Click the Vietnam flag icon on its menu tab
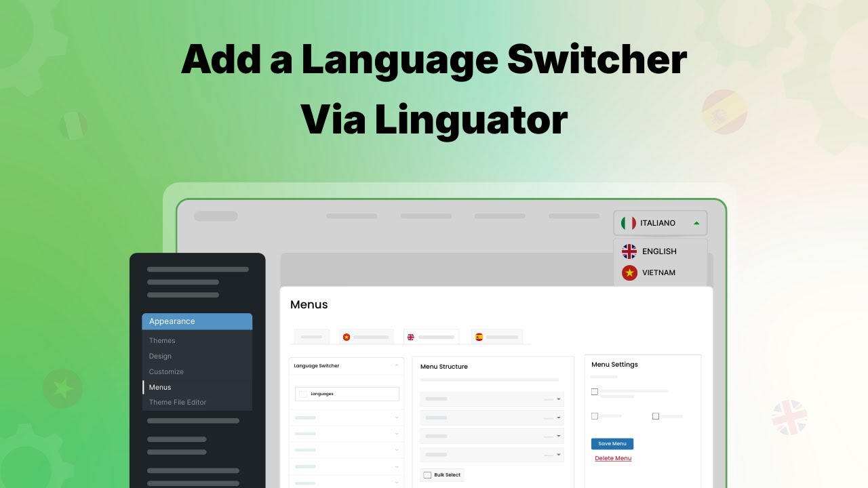The height and width of the screenshot is (488, 868). [345, 335]
